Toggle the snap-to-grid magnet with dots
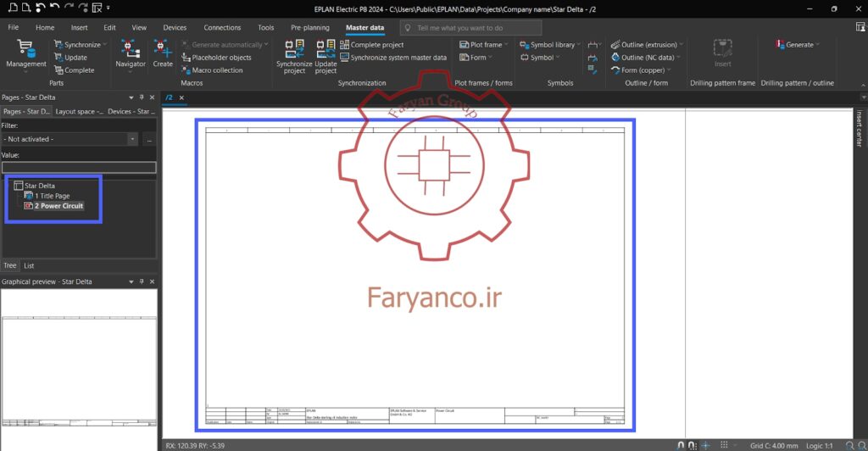The width and height of the screenshot is (868, 451). (693, 445)
